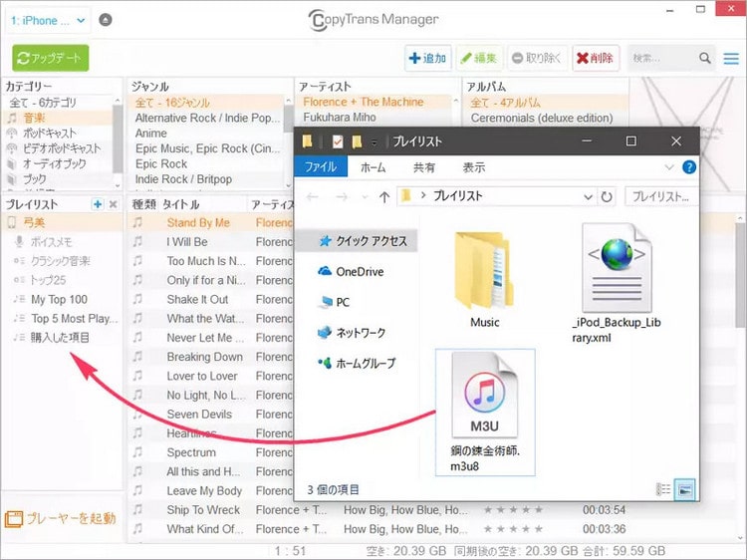The width and height of the screenshot is (747, 560).
Task: Click the Explorer refresh icon
Action: point(607,197)
